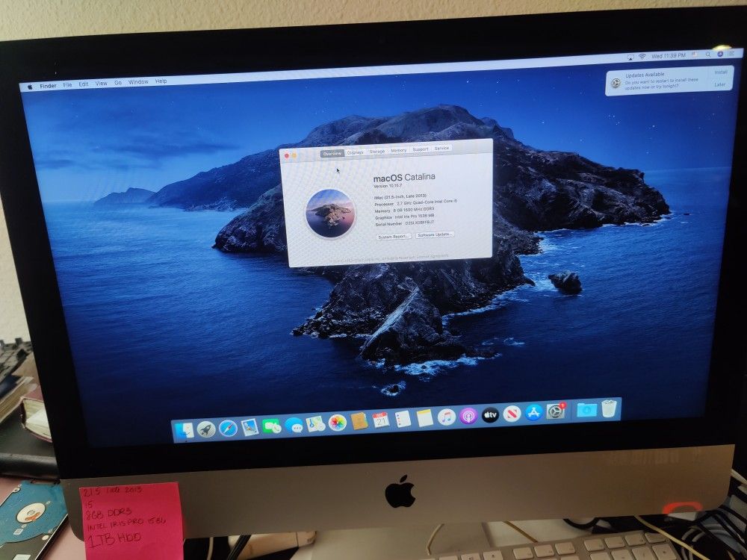The image size is (747, 560).
Task: Click Install on the Updates Available notification
Action: (x=720, y=72)
